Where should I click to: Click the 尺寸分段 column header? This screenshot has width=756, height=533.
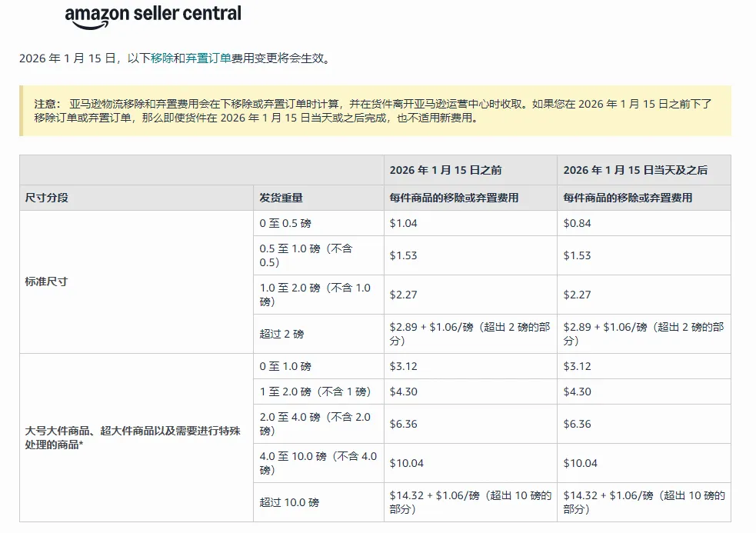pos(47,198)
